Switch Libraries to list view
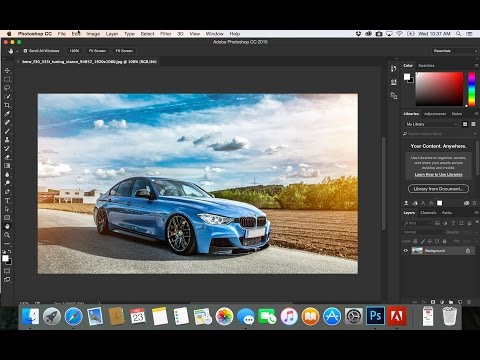480x360 pixels. click(473, 124)
